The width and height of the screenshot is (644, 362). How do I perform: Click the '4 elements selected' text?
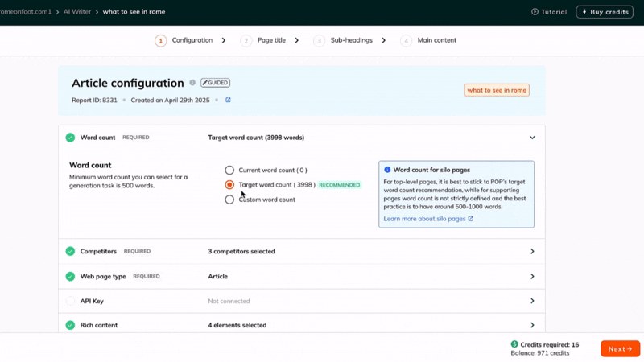pos(237,325)
